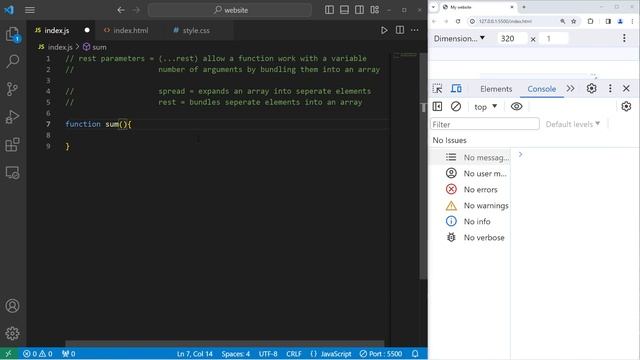
Task: Click the unsaved dot on the index.js tab
Action: (87, 30)
